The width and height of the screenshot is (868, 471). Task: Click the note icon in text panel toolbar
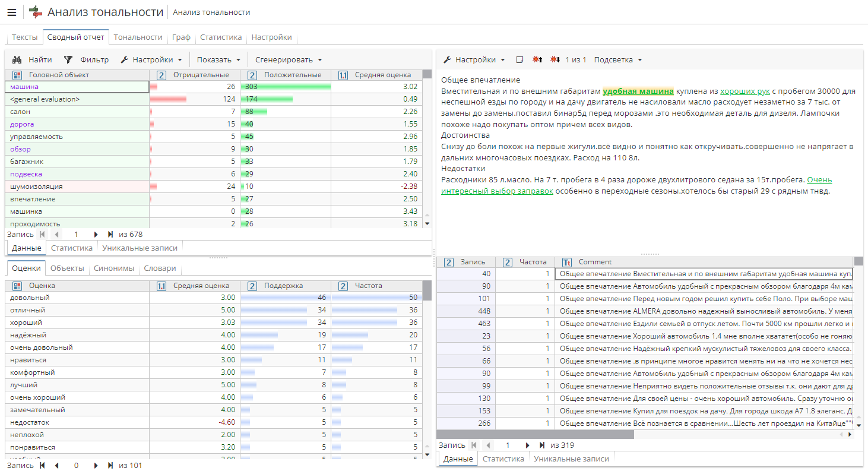tap(520, 59)
